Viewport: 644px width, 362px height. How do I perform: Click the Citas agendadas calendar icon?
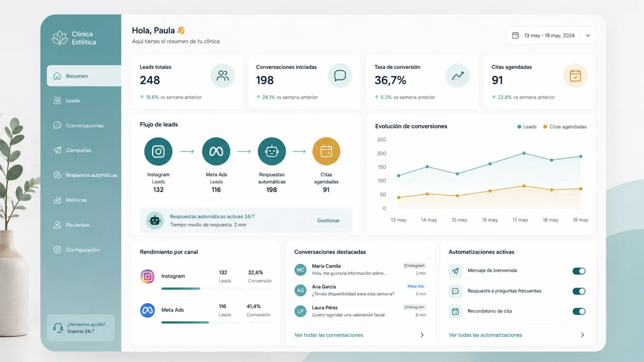pos(575,76)
